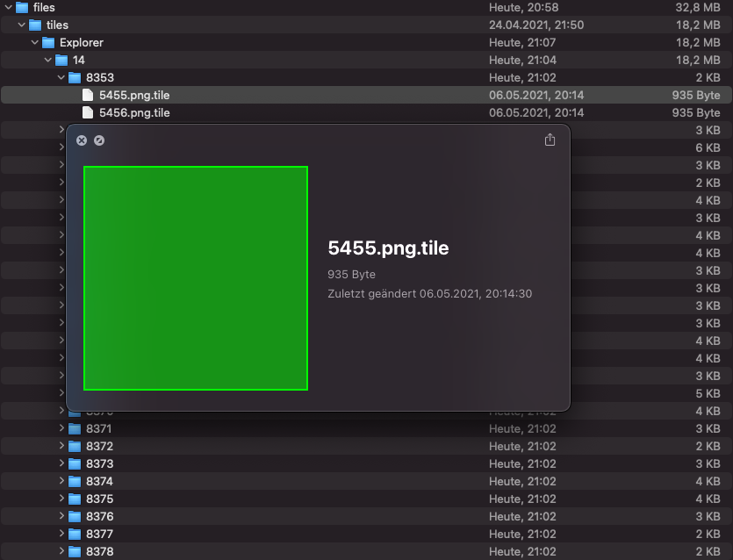
Task: Select the 8372 folder name
Action: 99,446
